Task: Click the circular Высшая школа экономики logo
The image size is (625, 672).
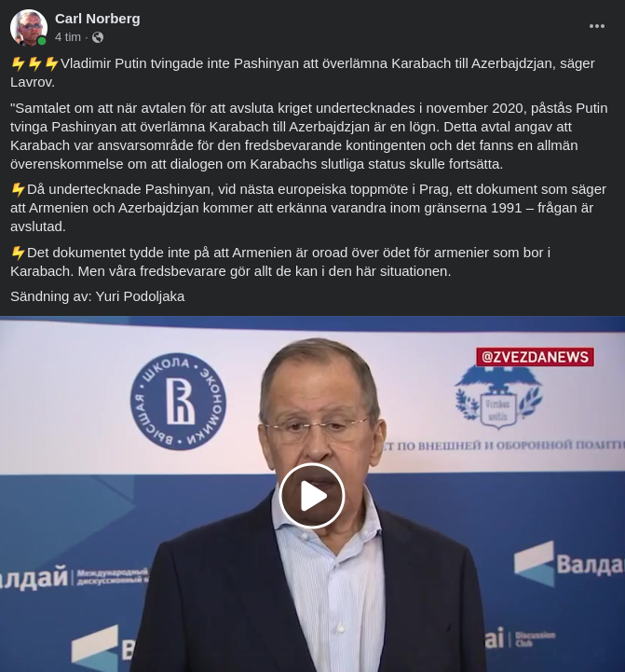Action: pyautogui.click(x=178, y=402)
